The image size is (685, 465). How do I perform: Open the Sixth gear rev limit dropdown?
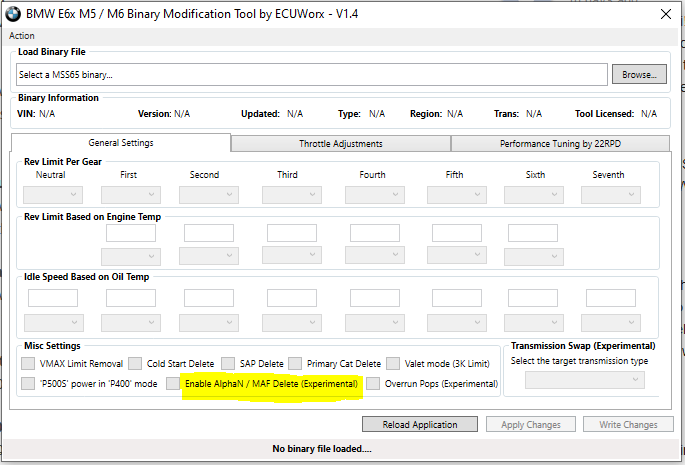click(x=534, y=194)
